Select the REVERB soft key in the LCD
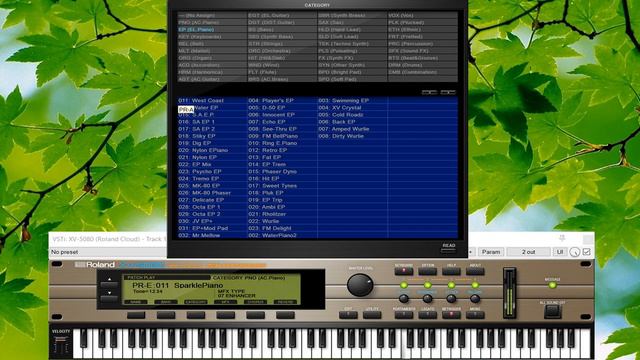 (285, 302)
